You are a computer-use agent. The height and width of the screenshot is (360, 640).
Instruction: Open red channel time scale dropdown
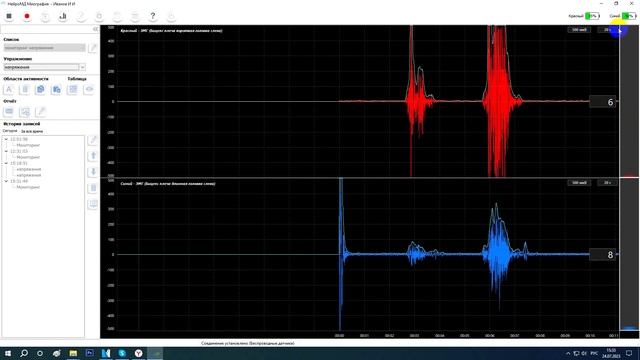607,30
